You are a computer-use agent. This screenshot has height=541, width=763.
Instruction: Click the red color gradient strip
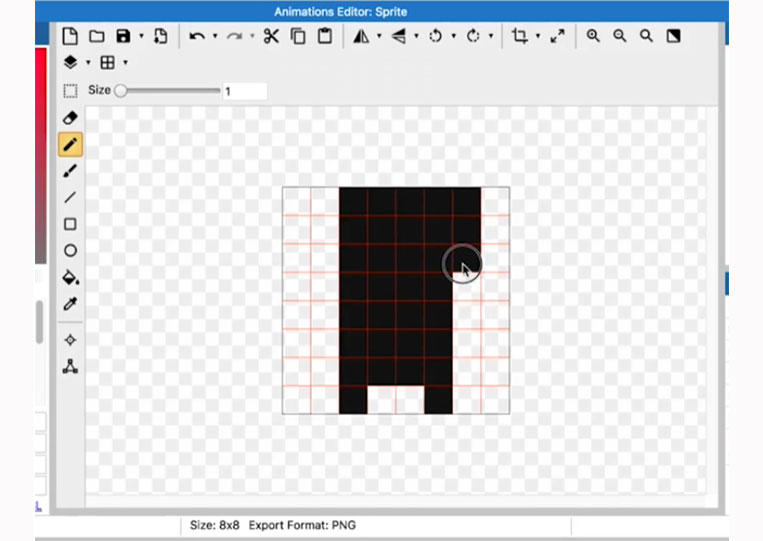tap(41, 156)
